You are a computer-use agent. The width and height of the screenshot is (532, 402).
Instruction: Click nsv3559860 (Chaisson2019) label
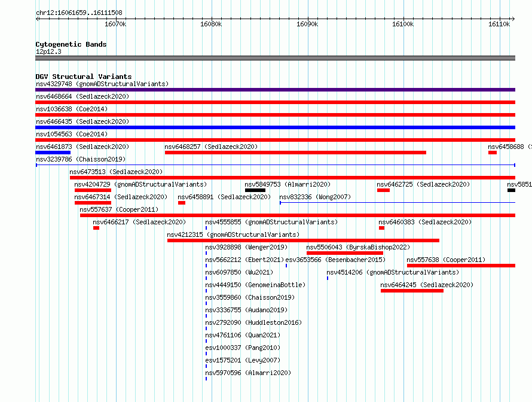coord(250,297)
